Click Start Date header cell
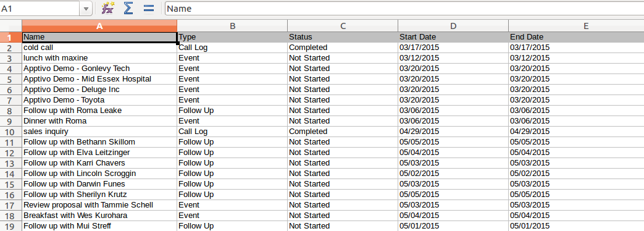 click(453, 37)
